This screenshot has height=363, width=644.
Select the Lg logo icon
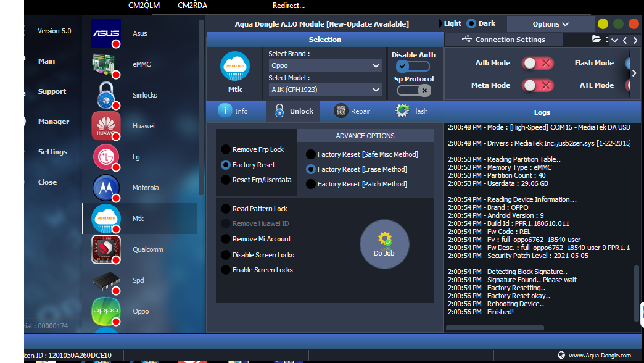[106, 157]
